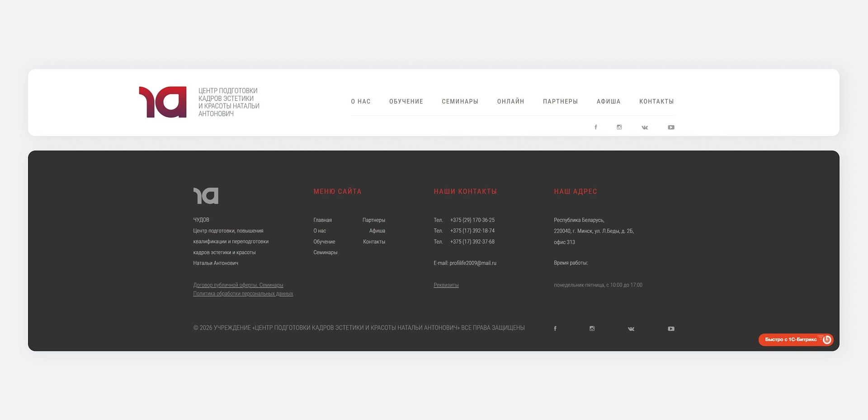Click the «Быстро с 1С-Битрикс» badge
The height and width of the screenshot is (420, 868).
coord(796,340)
